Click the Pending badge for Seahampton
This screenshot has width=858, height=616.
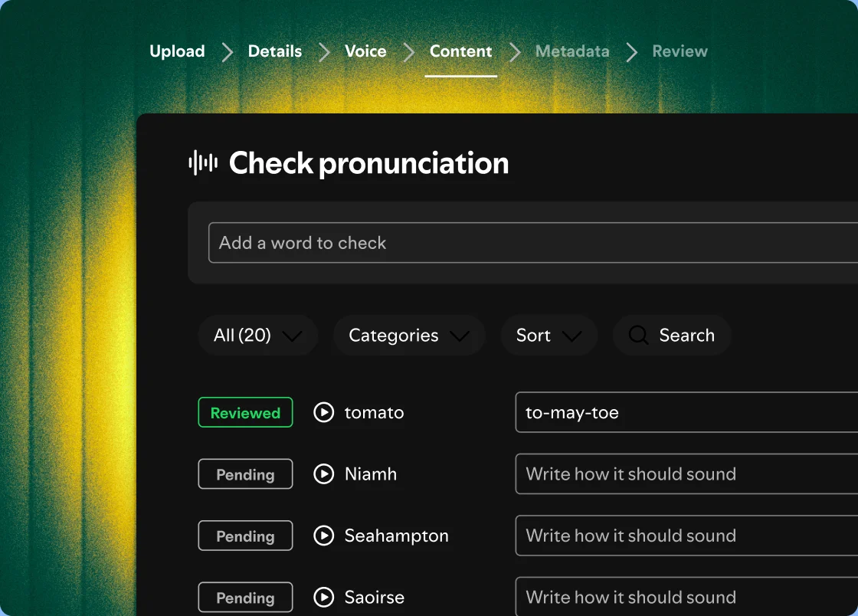[x=245, y=536]
